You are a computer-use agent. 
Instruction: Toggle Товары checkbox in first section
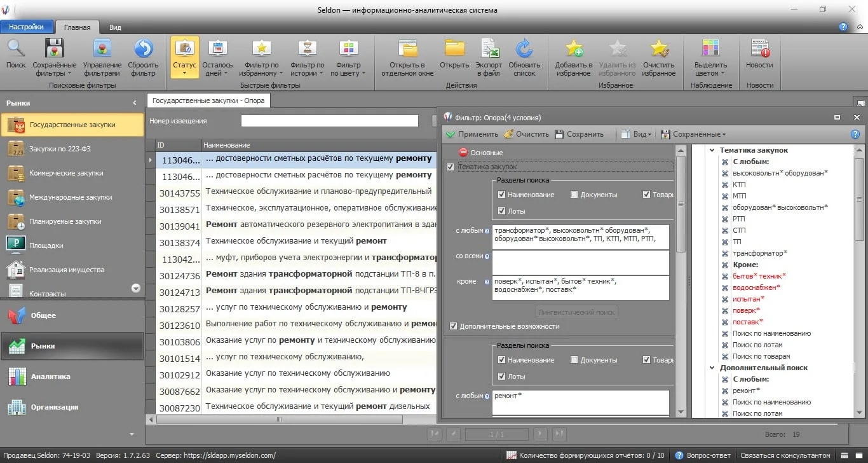pyautogui.click(x=646, y=195)
